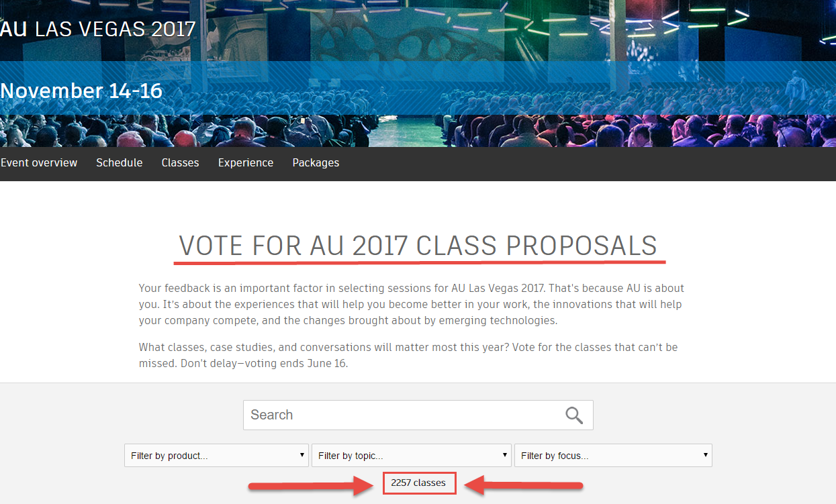Open the Filter by product dropdown

click(x=216, y=456)
